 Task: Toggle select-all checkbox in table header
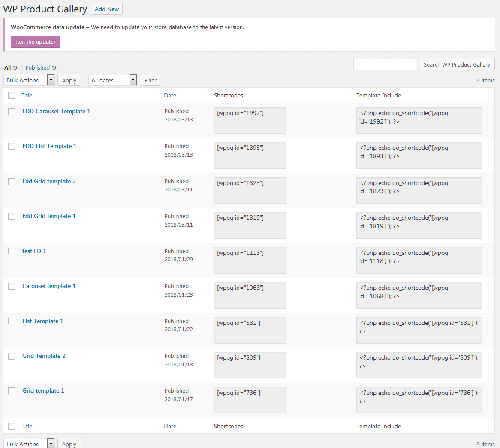[x=12, y=95]
